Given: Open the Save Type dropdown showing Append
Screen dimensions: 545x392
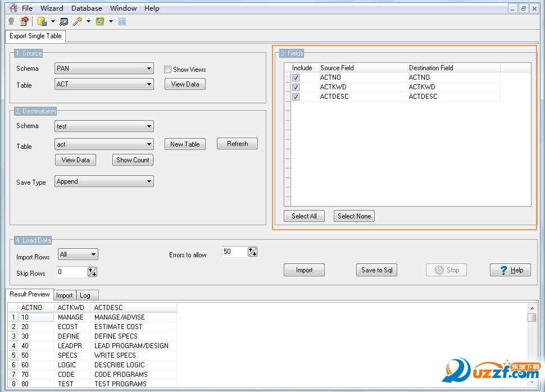Looking at the screenshot, I should (x=104, y=181).
